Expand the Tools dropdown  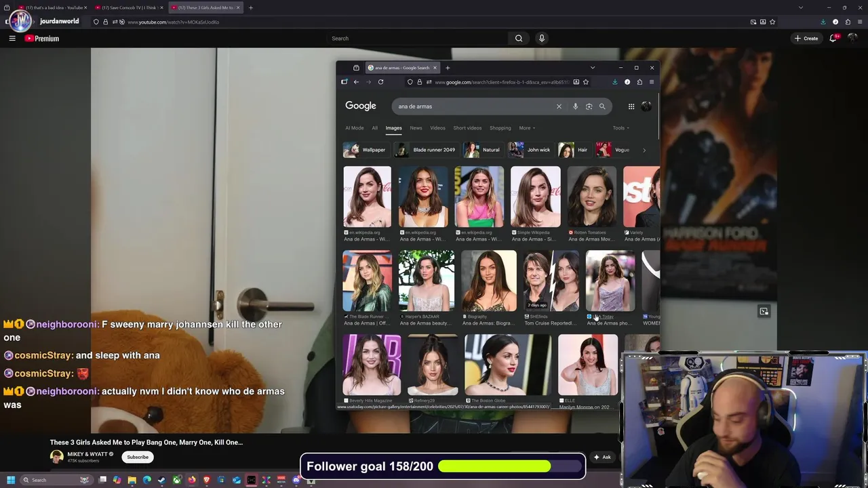tap(620, 128)
